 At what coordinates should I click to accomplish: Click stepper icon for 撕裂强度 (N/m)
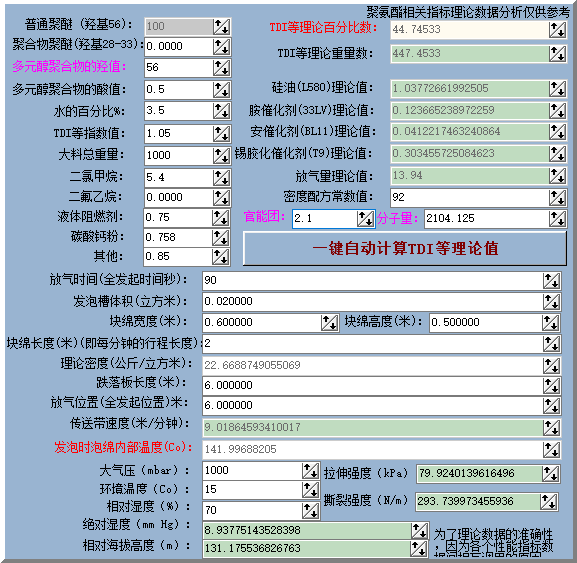coord(549,502)
